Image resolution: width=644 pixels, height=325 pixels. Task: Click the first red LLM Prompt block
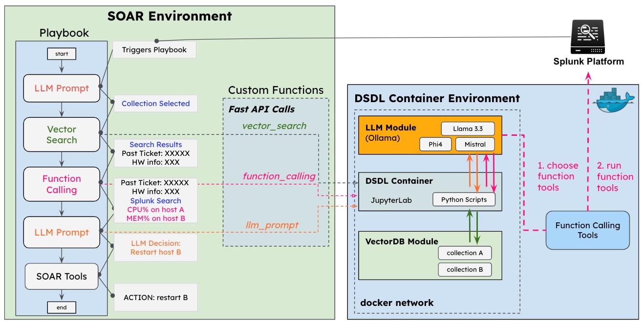coord(62,88)
